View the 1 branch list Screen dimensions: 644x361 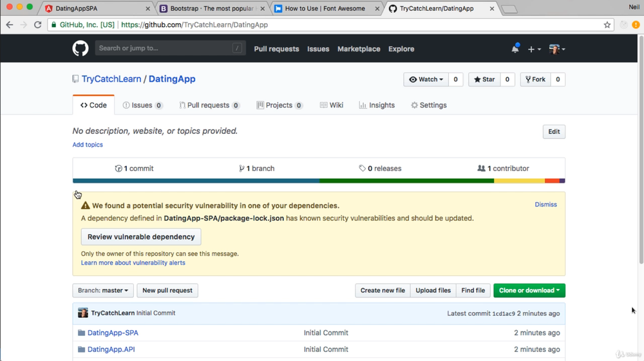pos(257,168)
